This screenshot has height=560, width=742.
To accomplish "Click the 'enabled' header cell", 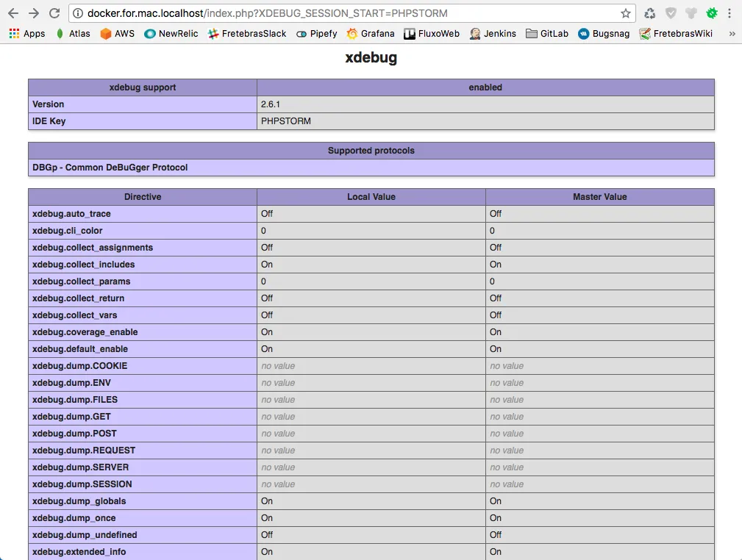I will point(485,87).
